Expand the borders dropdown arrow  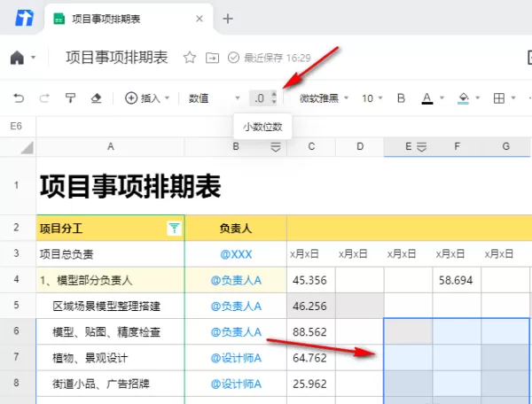[513, 98]
